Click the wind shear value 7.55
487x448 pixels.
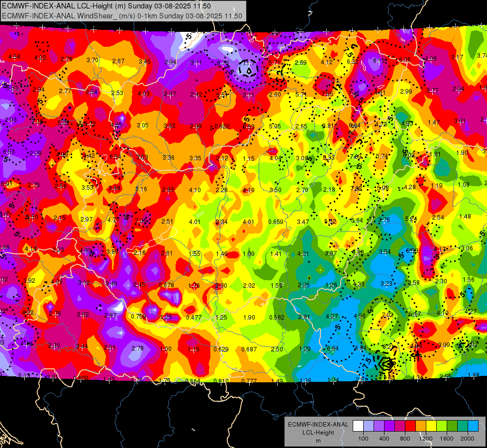pos(327,94)
